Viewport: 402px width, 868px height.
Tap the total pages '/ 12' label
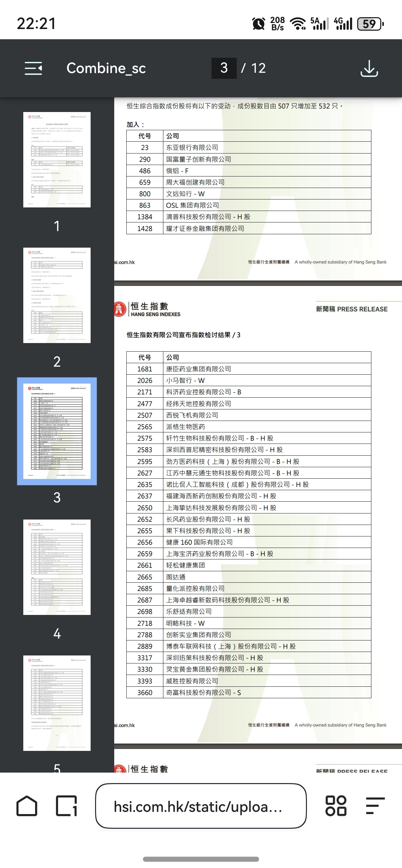253,68
